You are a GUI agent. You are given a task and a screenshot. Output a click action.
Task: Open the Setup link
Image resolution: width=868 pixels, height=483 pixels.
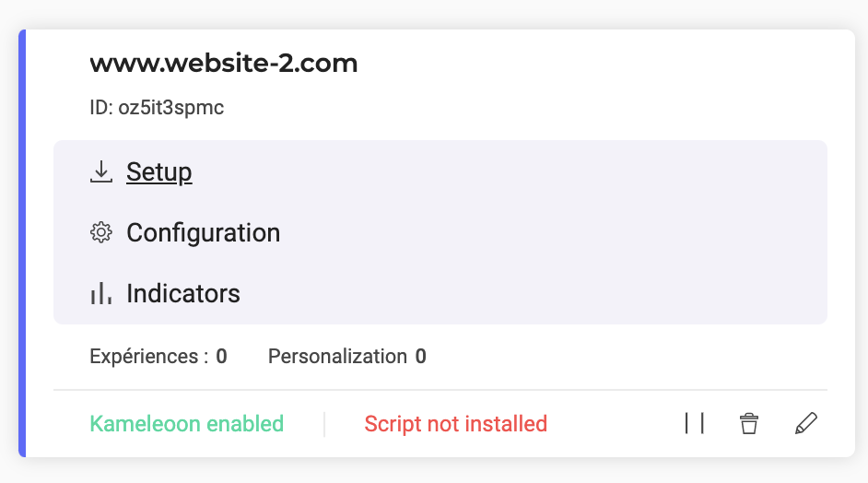click(158, 171)
